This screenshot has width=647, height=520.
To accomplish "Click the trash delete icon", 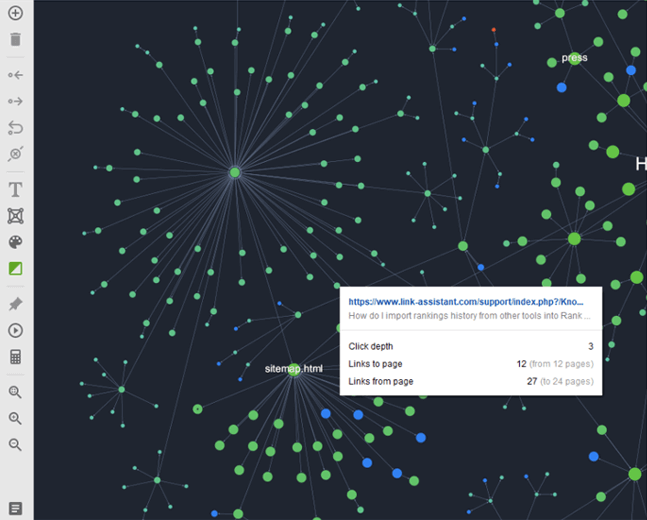I will (x=15, y=40).
